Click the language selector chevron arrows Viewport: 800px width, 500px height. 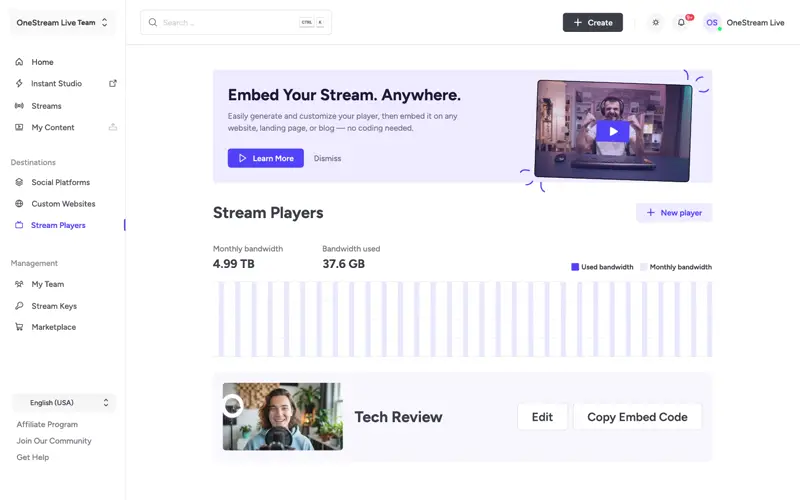(106, 403)
